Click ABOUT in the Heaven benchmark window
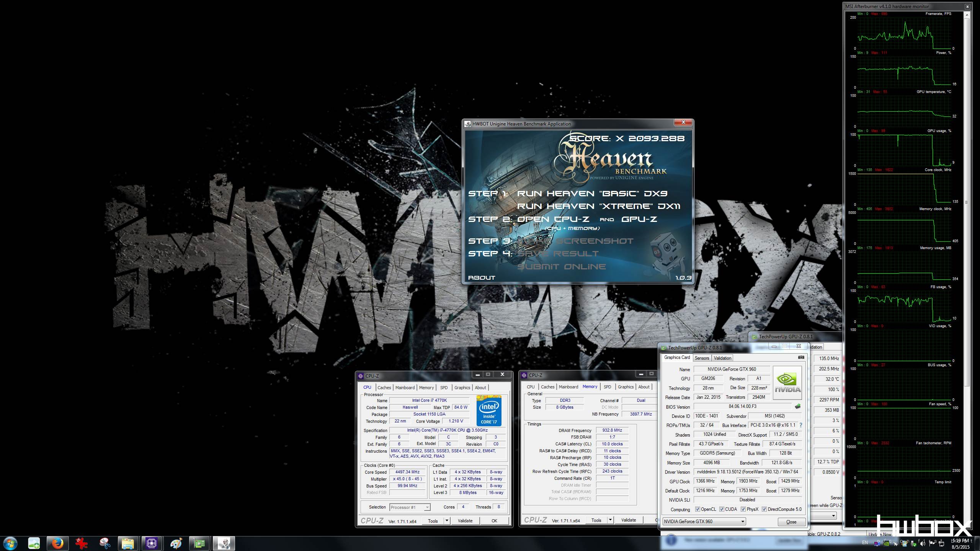980x551 pixels. tap(482, 278)
